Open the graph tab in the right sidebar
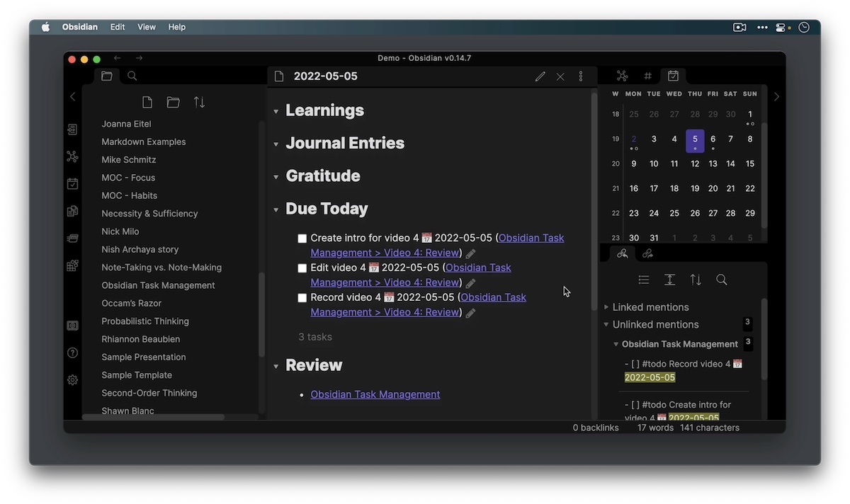 point(623,76)
